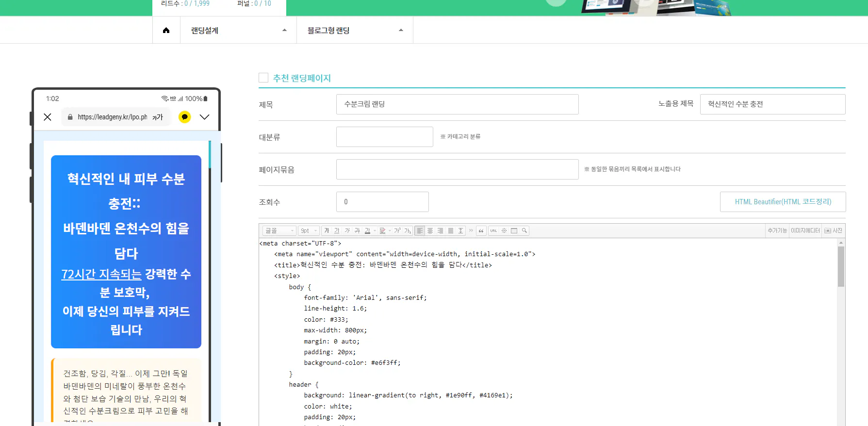Apply subscript formatting
The height and width of the screenshot is (426, 868).
[x=407, y=230]
